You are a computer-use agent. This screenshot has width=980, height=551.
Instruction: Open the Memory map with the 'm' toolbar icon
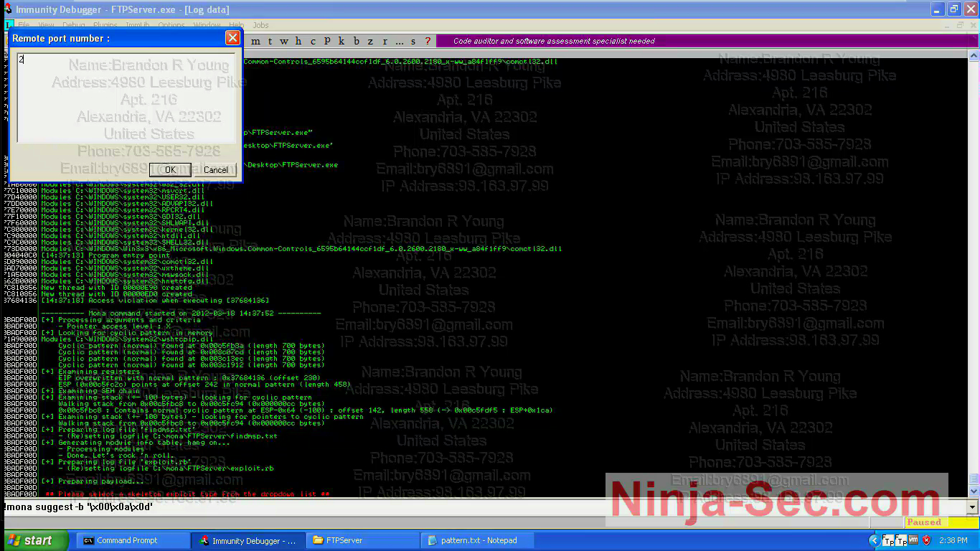tap(256, 41)
